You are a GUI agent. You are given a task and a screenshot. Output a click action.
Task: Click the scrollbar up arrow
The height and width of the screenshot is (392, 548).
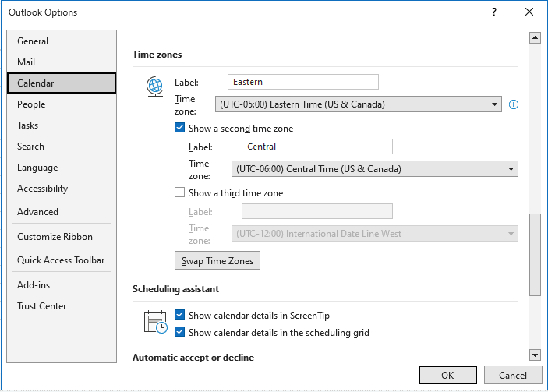click(535, 37)
